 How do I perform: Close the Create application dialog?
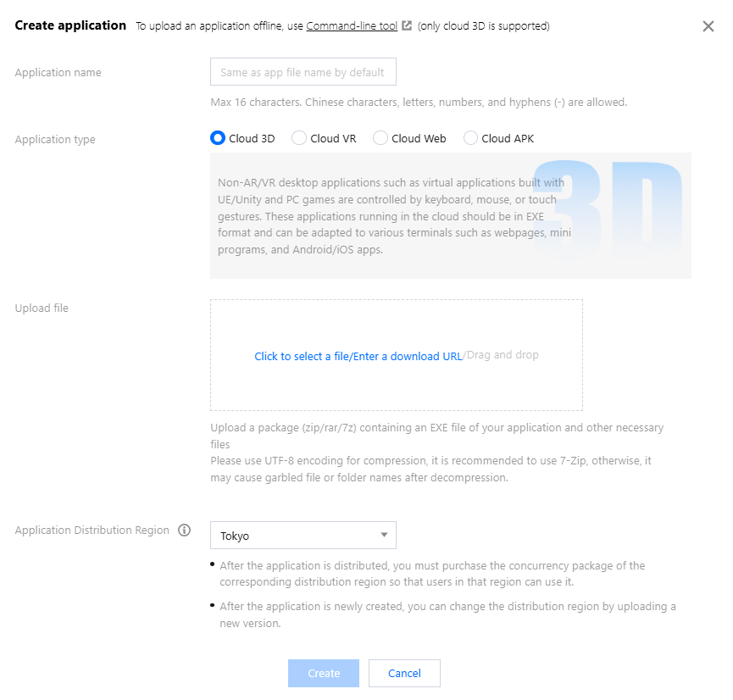[x=708, y=26]
